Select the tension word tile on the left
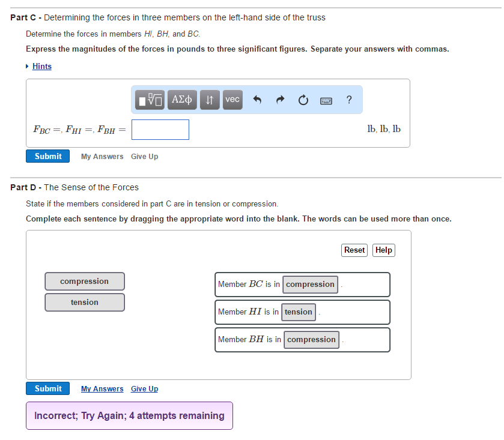 [84, 302]
